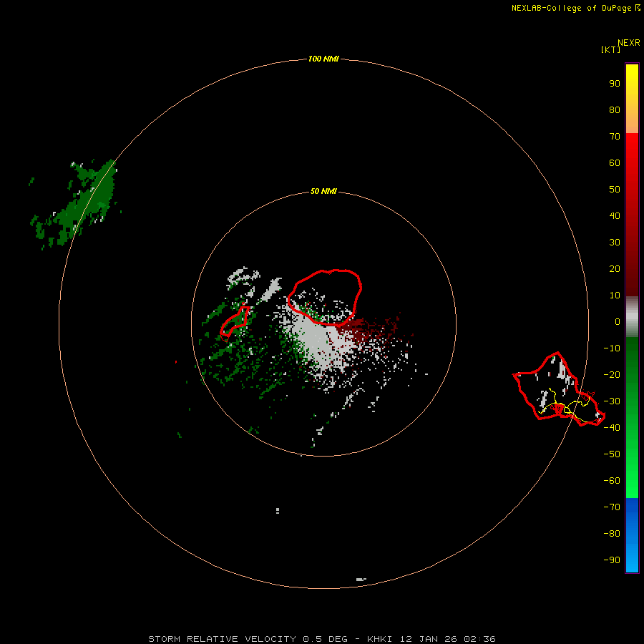
Task: Click the 60 value on the velocity scale
Action: [x=615, y=163]
